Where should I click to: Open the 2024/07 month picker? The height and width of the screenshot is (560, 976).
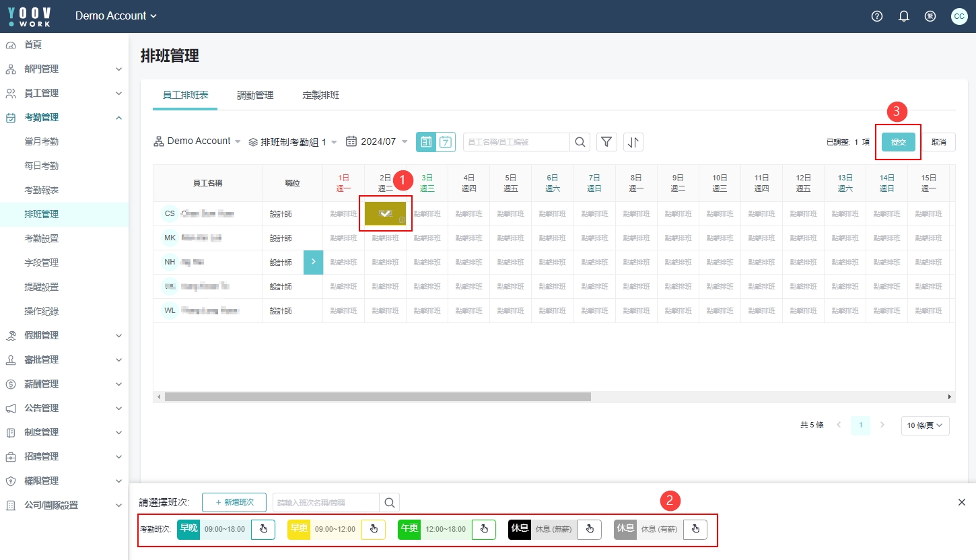pyautogui.click(x=377, y=141)
